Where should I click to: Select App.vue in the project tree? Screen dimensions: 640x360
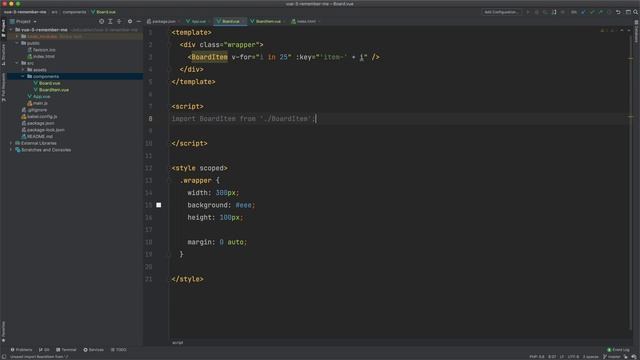pos(42,97)
